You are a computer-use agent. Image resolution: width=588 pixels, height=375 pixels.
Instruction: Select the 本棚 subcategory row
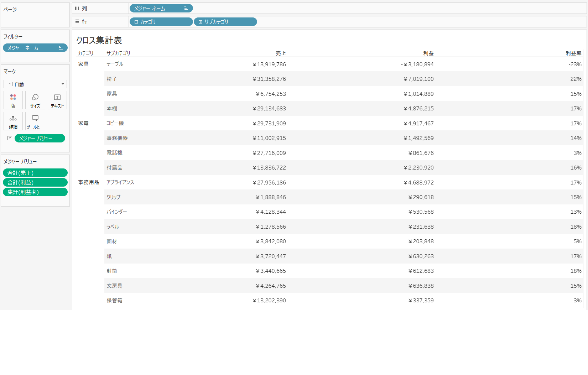click(112, 109)
